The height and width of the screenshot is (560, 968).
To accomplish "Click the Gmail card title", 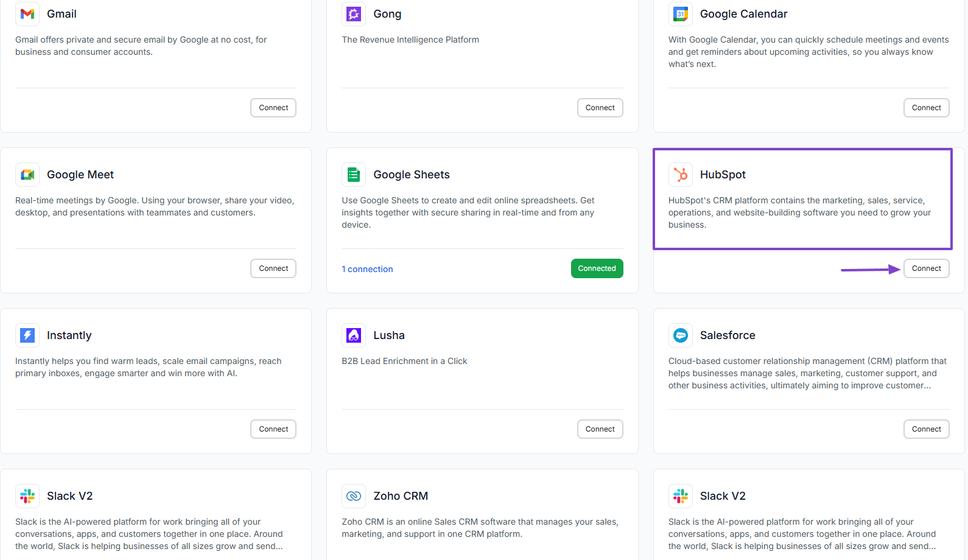I will click(x=61, y=14).
